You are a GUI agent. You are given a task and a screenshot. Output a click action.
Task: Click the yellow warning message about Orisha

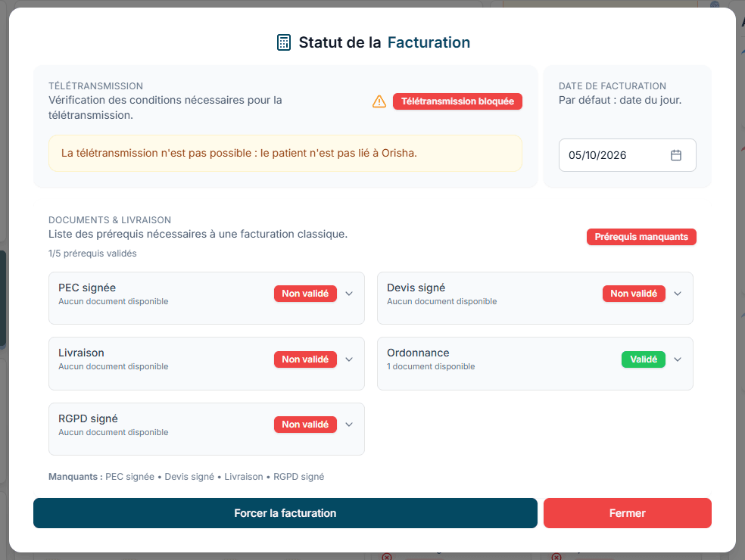[285, 153]
